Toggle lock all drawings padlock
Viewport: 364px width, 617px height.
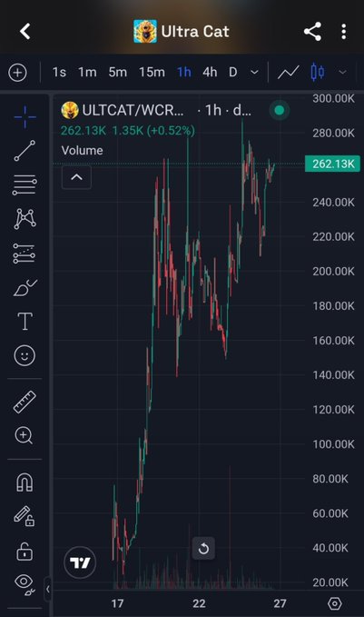[25, 551]
